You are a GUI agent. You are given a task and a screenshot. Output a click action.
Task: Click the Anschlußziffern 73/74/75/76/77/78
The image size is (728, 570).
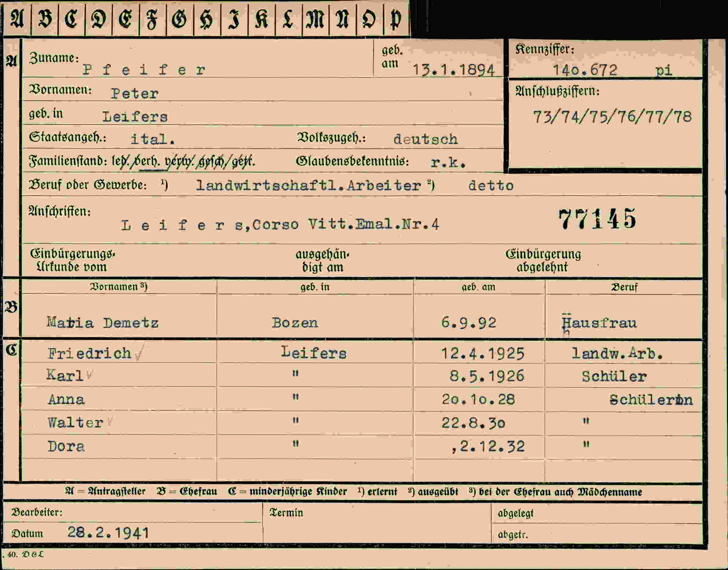(x=612, y=117)
